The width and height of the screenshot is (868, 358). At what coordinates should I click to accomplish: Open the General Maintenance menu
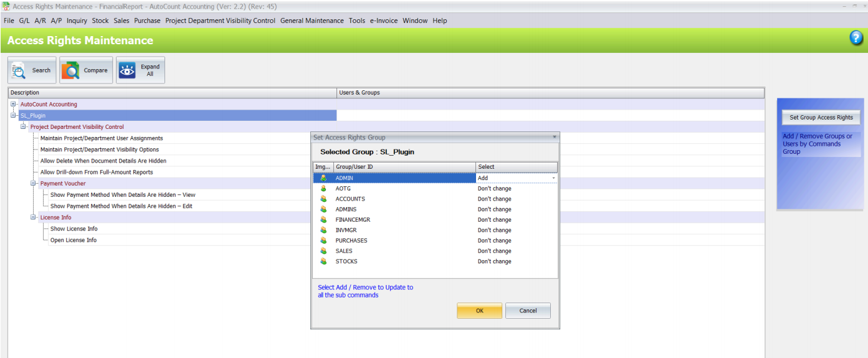pyautogui.click(x=312, y=21)
